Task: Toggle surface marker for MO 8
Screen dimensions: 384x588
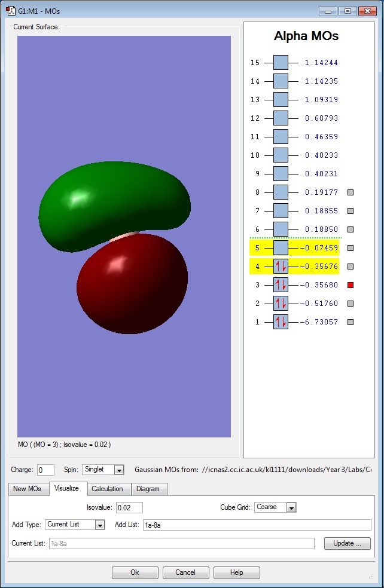Action: click(x=351, y=192)
